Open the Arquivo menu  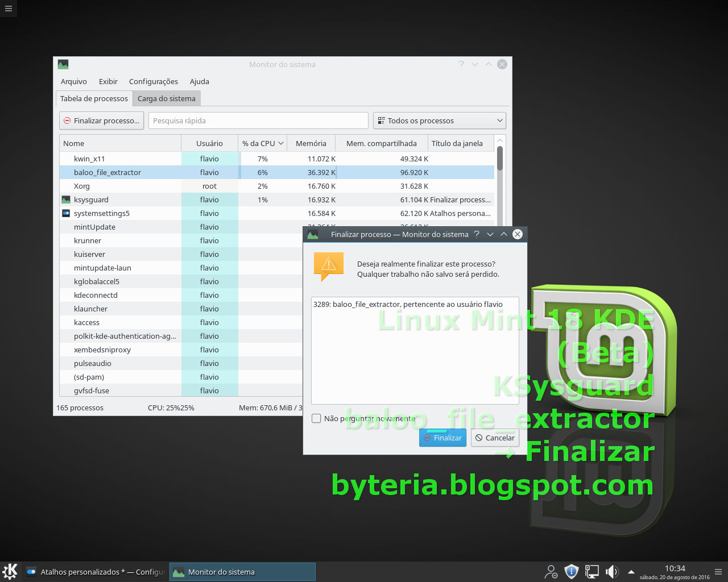click(x=73, y=81)
